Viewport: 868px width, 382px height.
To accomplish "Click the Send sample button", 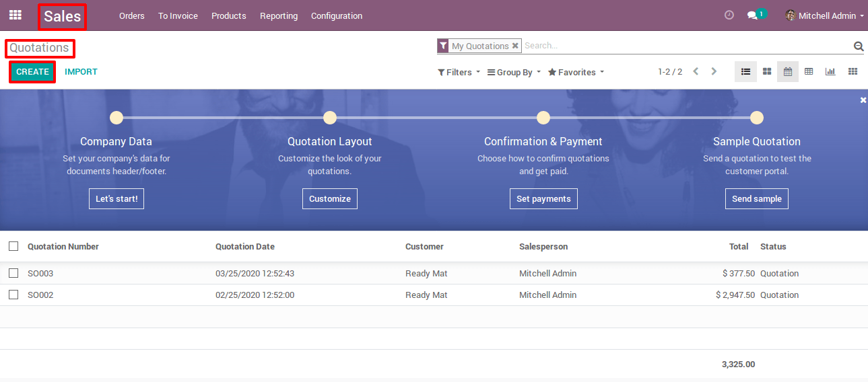I will 757,198.
